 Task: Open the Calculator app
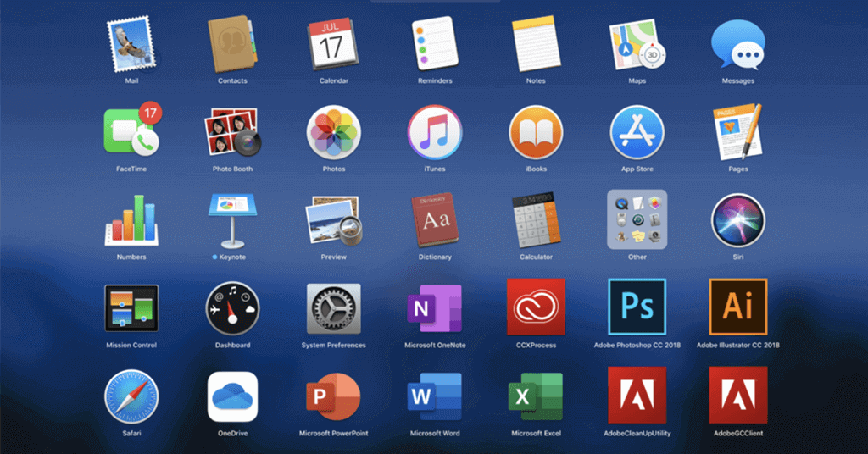536,220
